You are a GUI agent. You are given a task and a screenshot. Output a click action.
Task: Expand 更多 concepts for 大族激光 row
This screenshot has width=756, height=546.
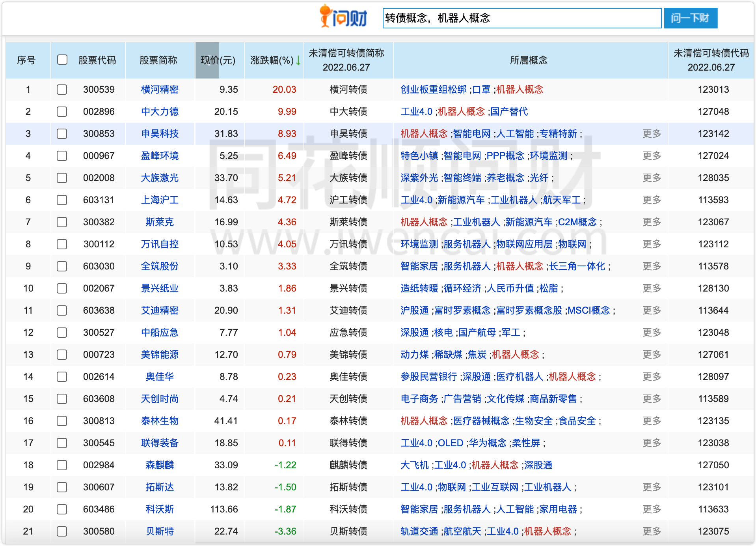tap(652, 178)
